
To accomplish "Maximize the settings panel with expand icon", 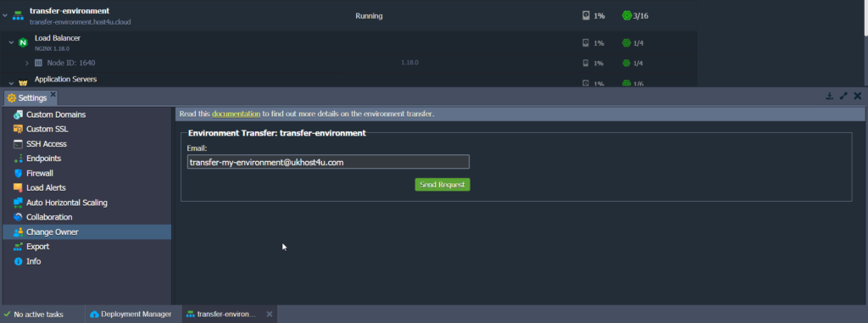I will [843, 96].
